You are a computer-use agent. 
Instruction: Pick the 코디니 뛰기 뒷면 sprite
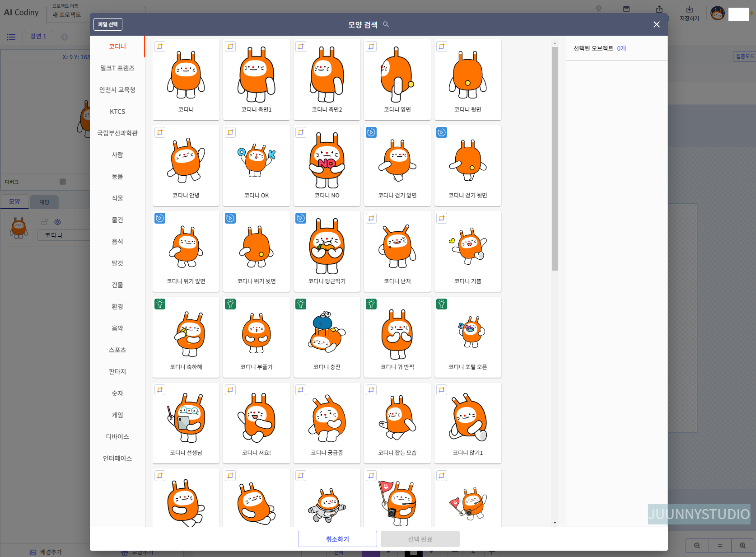tap(257, 251)
